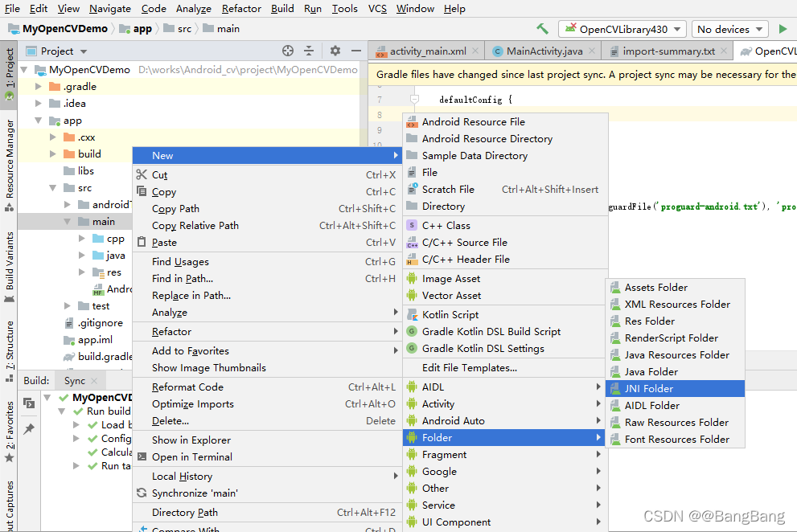797x532 pixels.
Task: Open the VCS menu
Action: click(377, 9)
